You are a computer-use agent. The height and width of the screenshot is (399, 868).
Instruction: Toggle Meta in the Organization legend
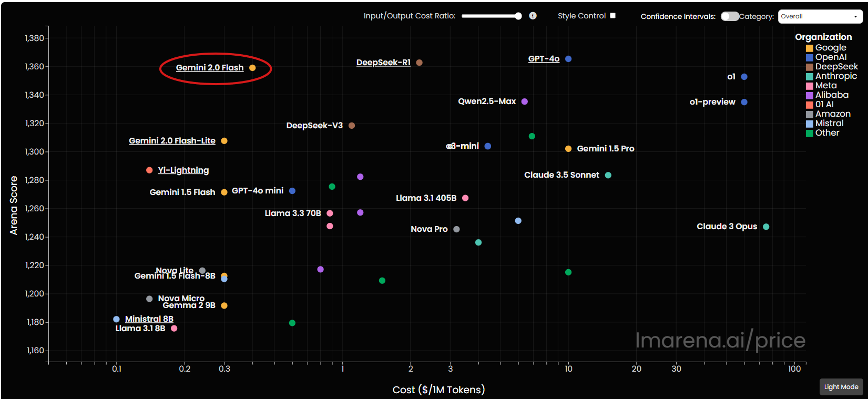(821, 86)
